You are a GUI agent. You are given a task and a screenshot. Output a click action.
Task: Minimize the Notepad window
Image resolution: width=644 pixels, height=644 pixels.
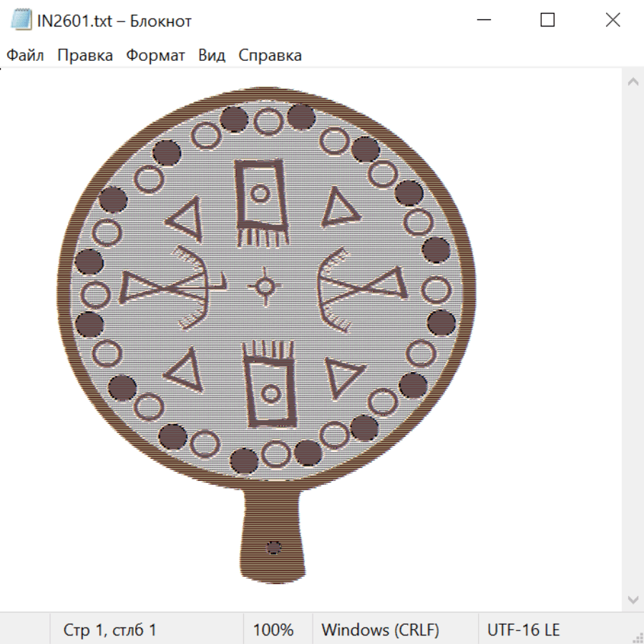[483, 20]
